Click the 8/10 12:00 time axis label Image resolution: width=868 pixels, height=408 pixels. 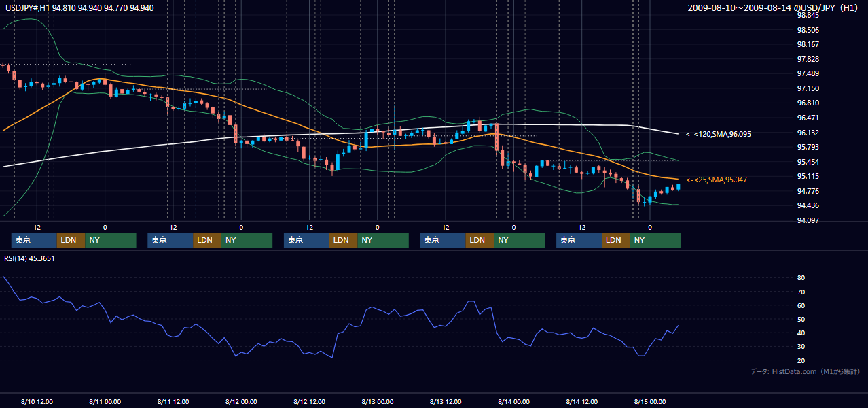coord(37,401)
